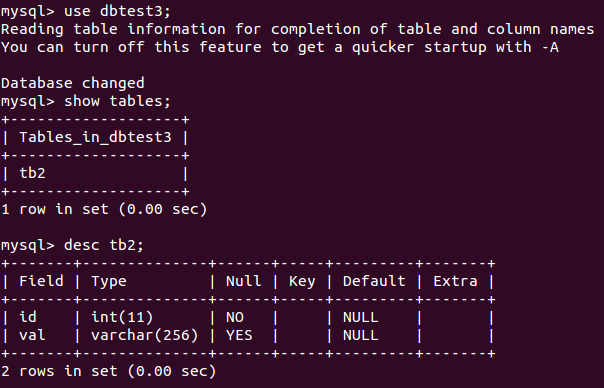Click the Key column header
This screenshot has width=604, height=388.
tap(302, 282)
